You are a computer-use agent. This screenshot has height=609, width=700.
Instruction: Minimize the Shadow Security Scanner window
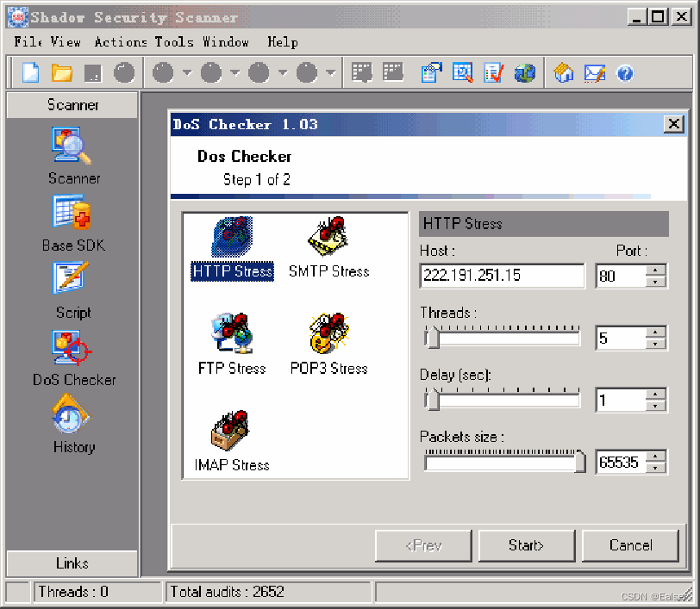[x=636, y=17]
